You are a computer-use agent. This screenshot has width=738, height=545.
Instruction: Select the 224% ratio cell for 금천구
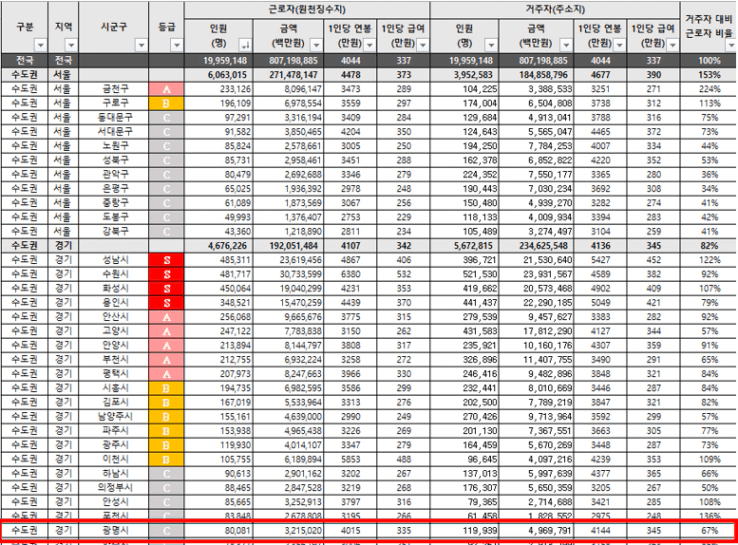(709, 89)
